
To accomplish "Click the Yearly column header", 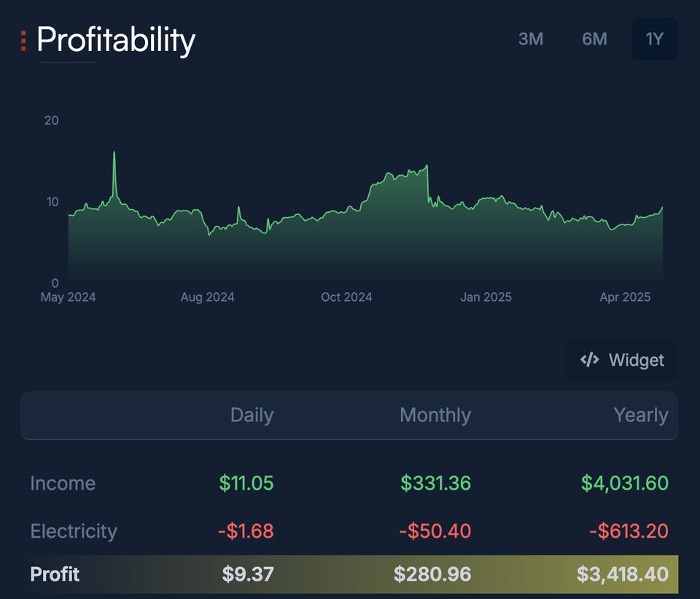I will point(641,415).
